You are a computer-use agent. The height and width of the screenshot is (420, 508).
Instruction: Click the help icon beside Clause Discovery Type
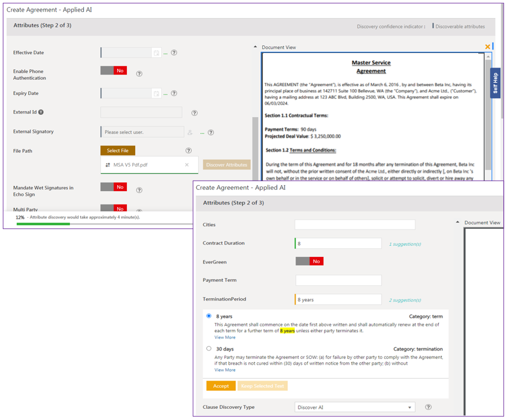(428, 407)
